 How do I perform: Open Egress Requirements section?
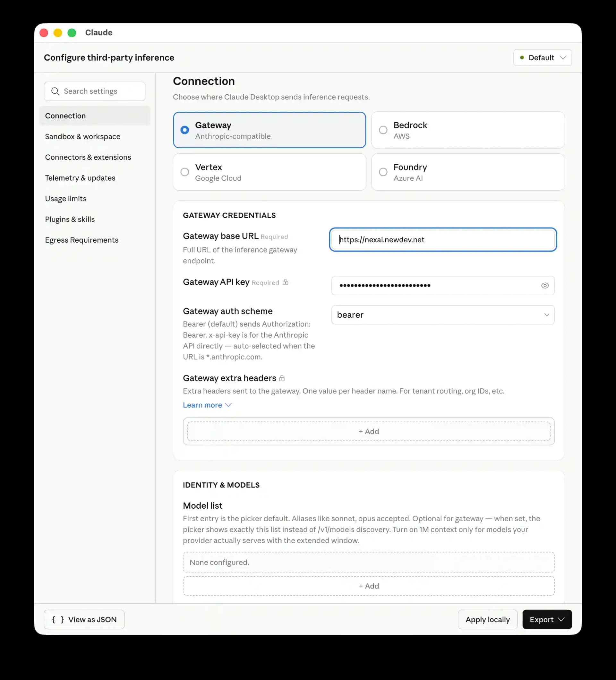pos(94,240)
